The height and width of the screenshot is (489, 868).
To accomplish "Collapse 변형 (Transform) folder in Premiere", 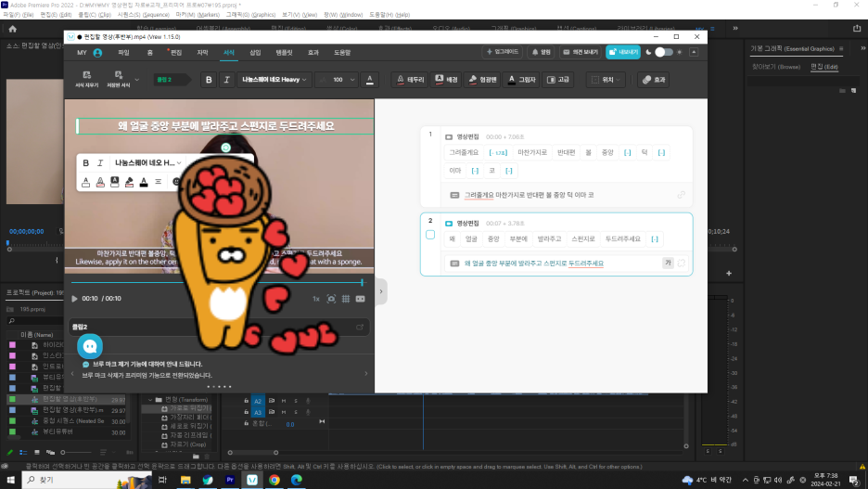I will (x=150, y=400).
